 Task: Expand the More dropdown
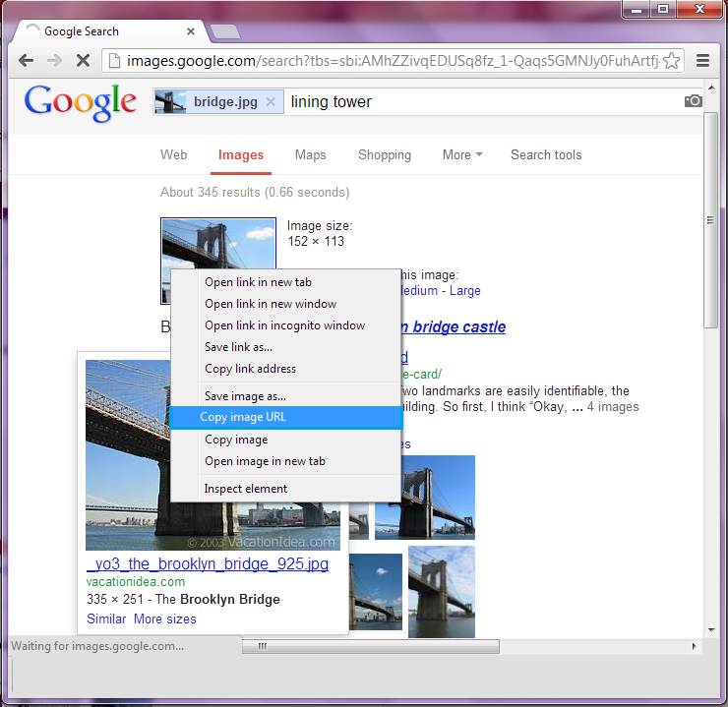coord(462,154)
